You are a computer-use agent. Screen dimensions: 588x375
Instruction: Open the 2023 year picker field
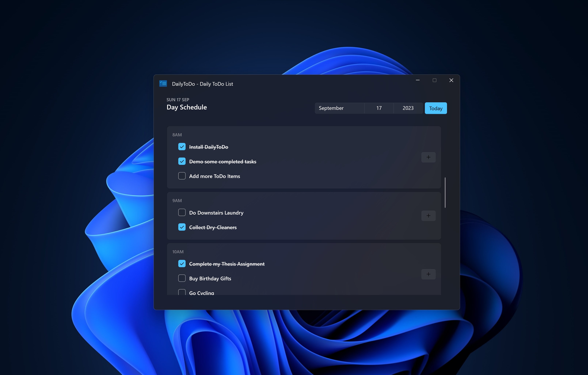coord(408,108)
